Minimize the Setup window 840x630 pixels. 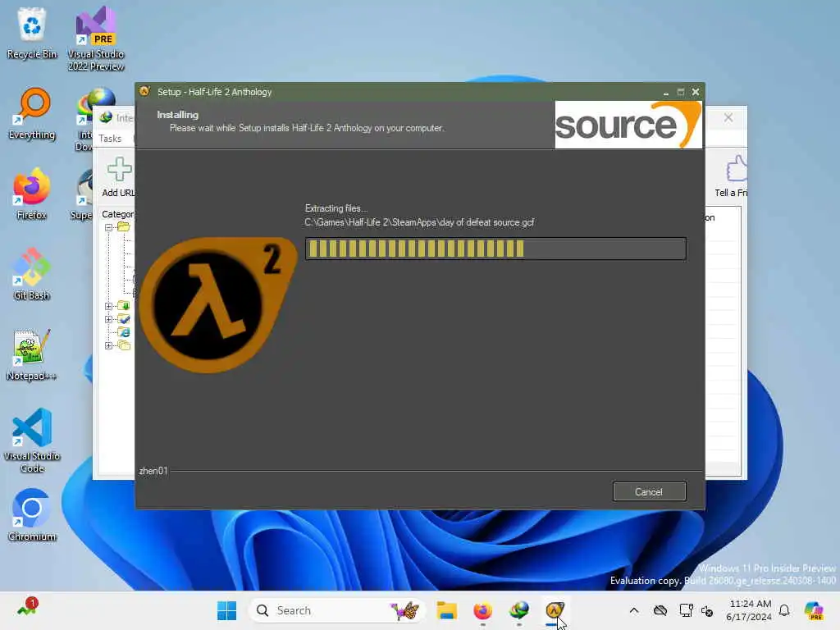tap(666, 92)
